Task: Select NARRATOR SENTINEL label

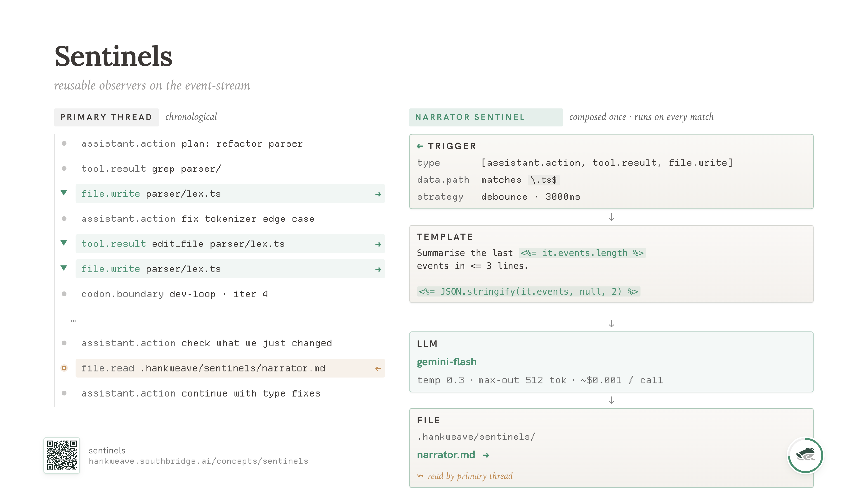Action: [x=486, y=117]
